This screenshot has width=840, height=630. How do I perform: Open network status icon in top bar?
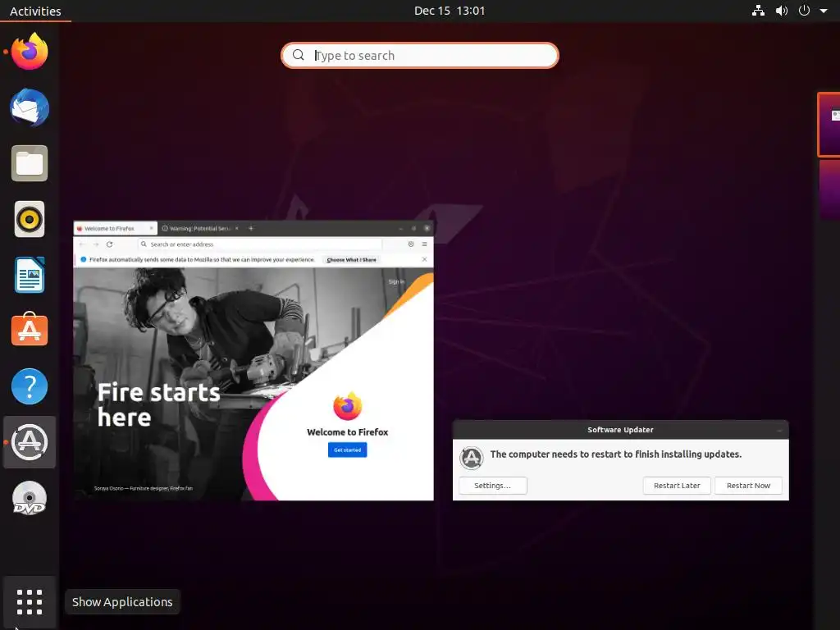[x=758, y=11]
